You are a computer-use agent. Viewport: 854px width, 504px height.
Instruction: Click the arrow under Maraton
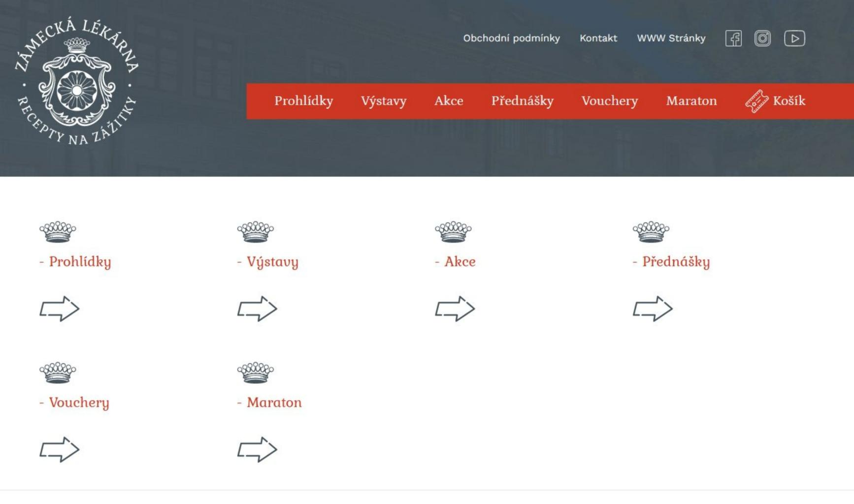(257, 449)
